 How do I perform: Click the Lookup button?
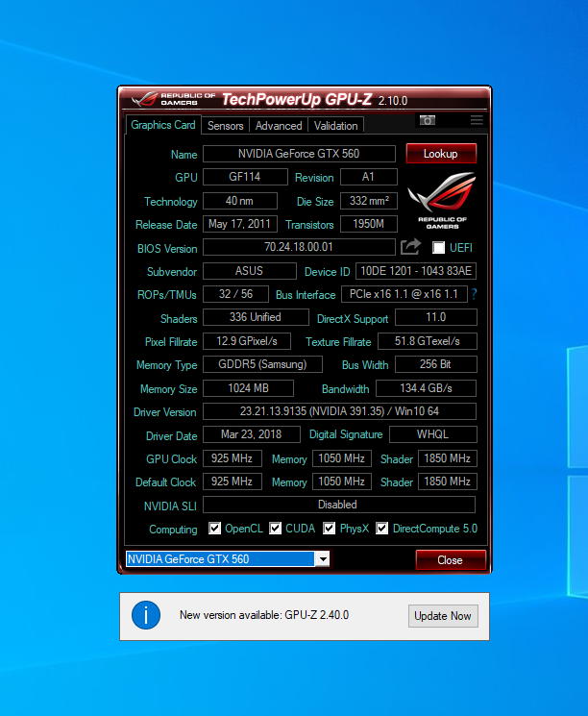pyautogui.click(x=441, y=154)
